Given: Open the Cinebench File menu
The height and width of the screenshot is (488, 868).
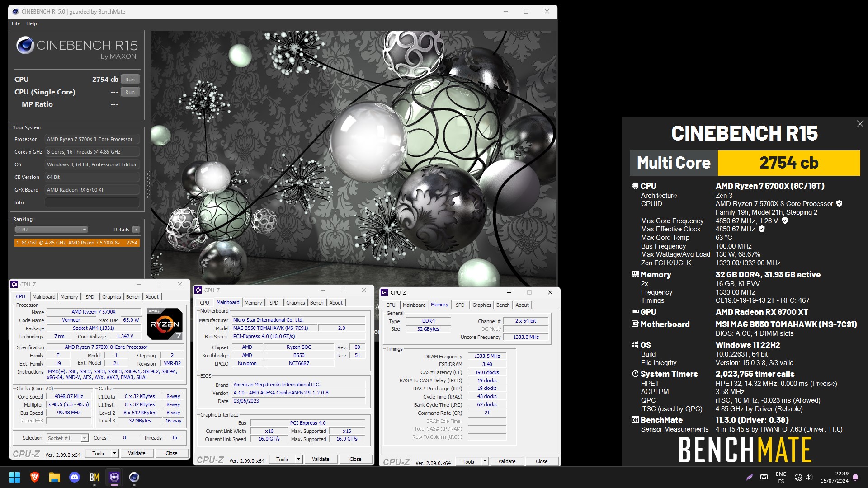Looking at the screenshot, I should pos(16,23).
